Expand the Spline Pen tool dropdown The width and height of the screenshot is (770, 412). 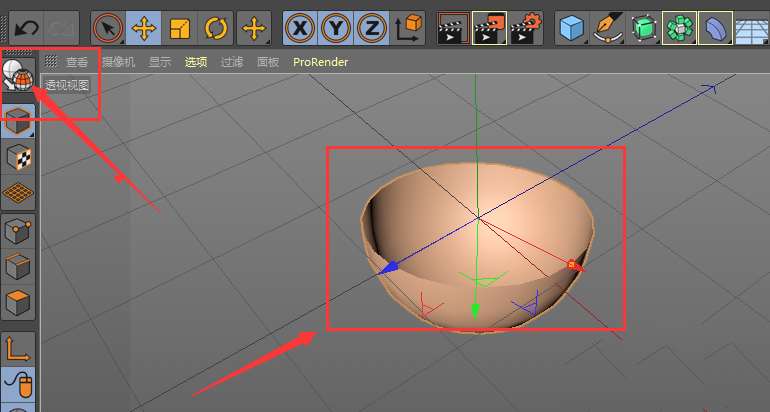coord(608,28)
